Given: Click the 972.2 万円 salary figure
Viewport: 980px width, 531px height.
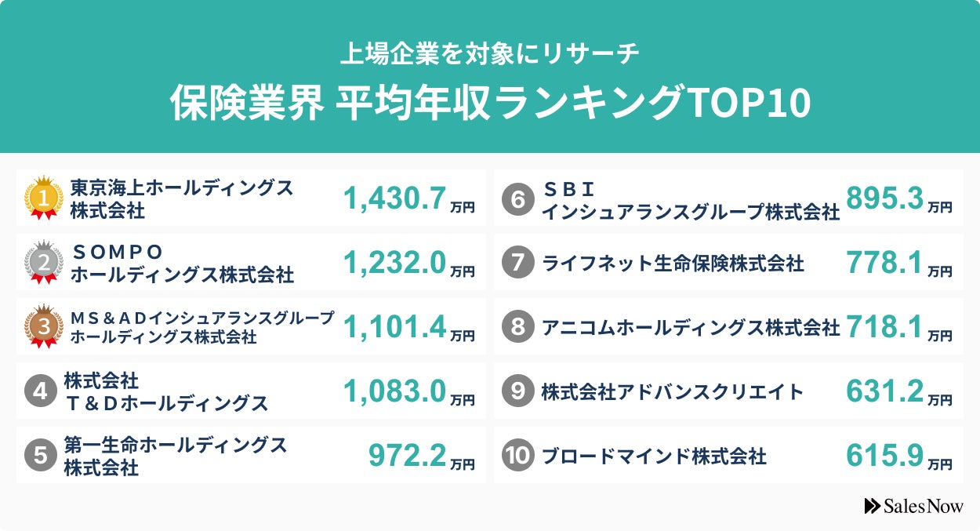Looking at the screenshot, I should (421, 456).
